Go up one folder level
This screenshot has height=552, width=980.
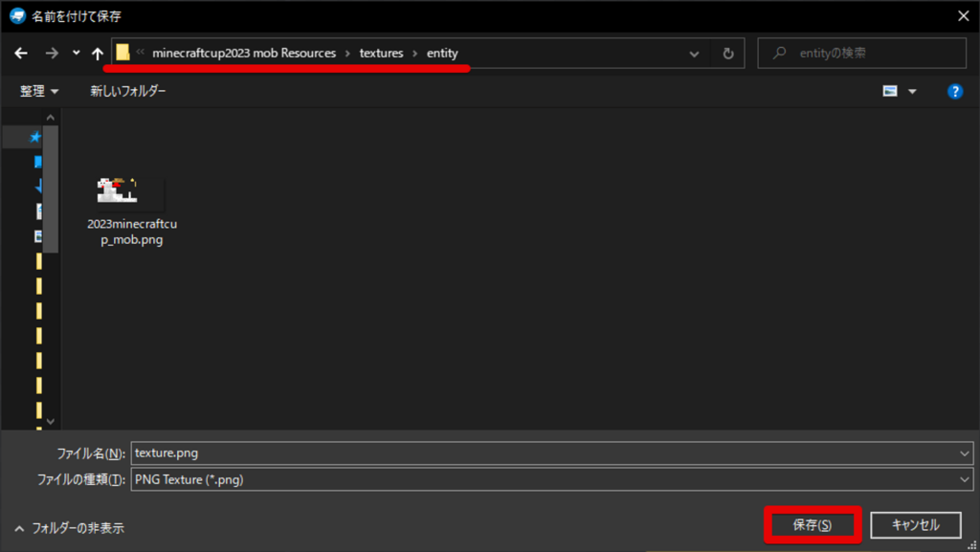point(97,54)
